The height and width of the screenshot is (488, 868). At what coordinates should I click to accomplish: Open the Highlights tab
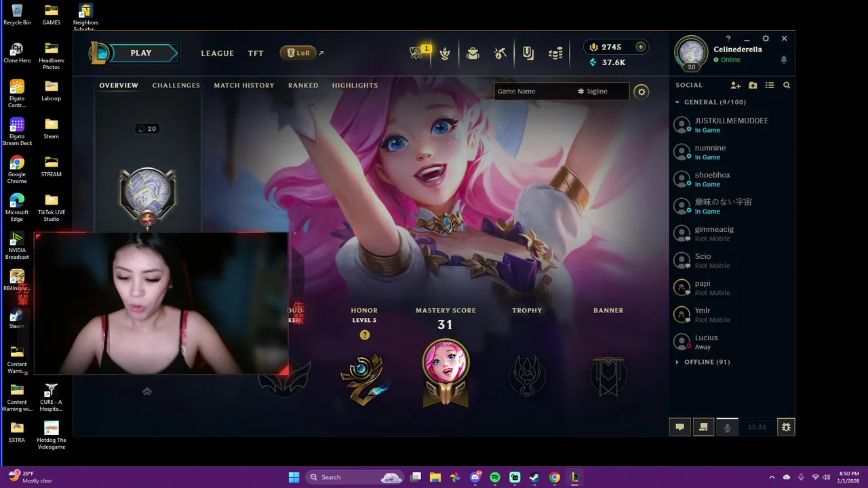coord(355,85)
